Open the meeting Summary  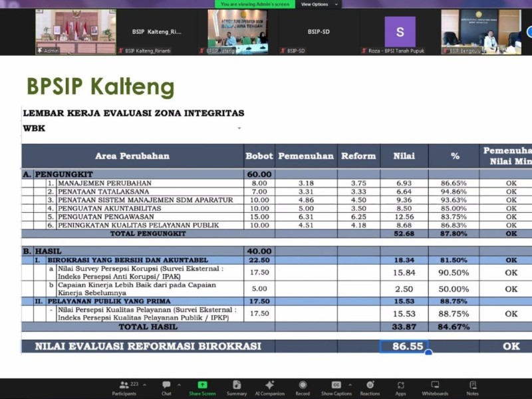click(x=237, y=386)
